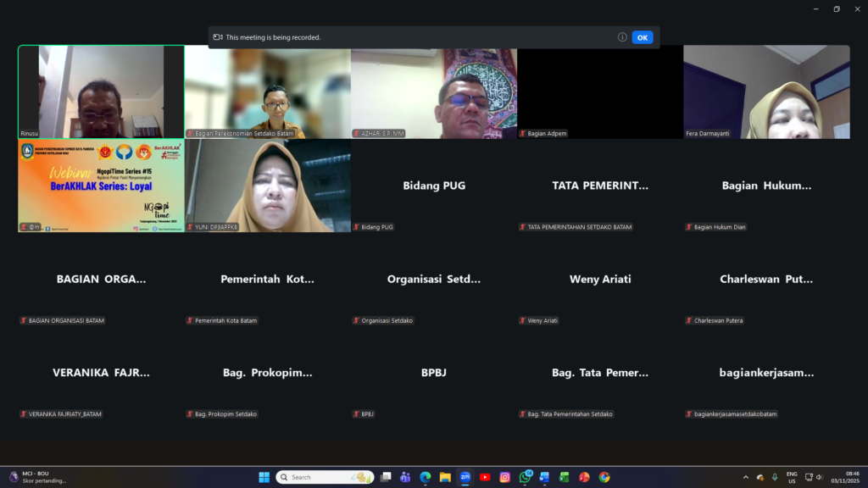Viewport: 868px width, 488px height.
Task: Open YouTube from the taskbar
Action: 485,477
